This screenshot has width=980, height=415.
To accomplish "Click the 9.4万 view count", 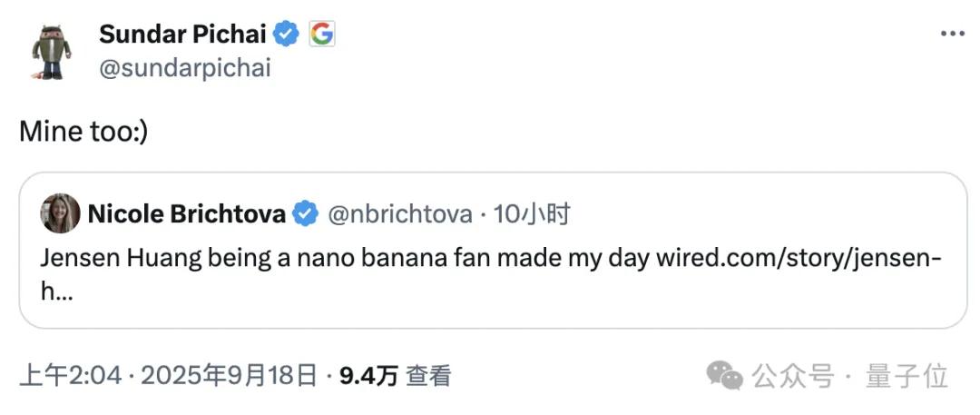I will pyautogui.click(x=368, y=375).
